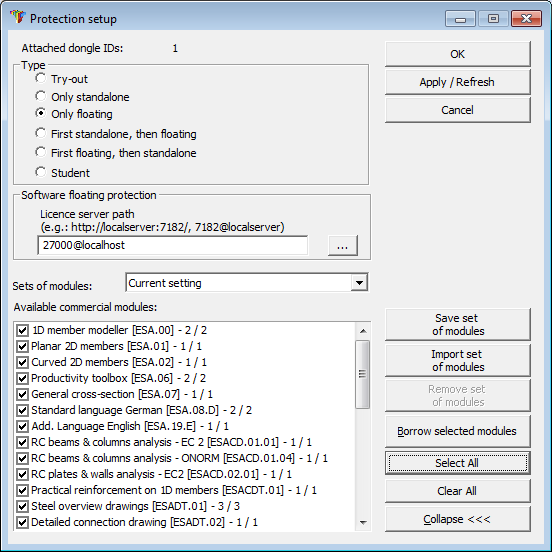This screenshot has height=552, width=552.
Task: Click the browse button beside licence server path
Action: click(x=343, y=246)
